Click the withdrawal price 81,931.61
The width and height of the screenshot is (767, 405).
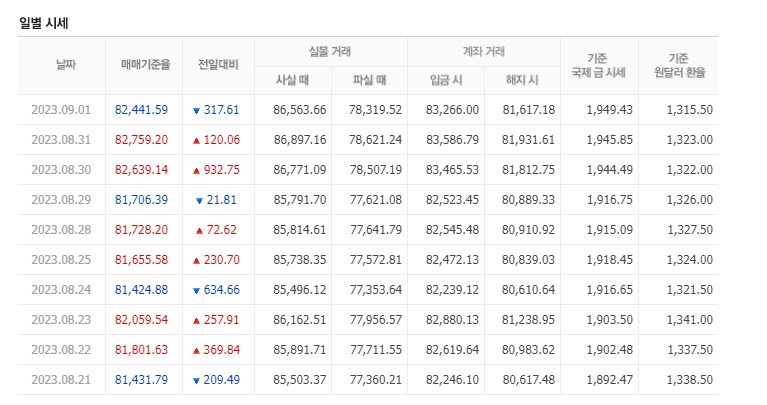point(529,140)
